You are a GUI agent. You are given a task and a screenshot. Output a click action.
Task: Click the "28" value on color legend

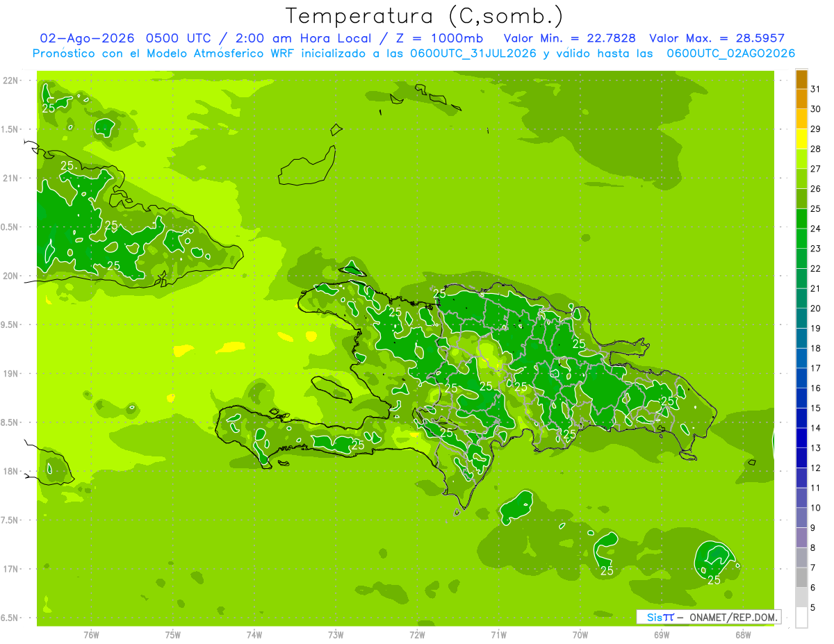coord(816,149)
